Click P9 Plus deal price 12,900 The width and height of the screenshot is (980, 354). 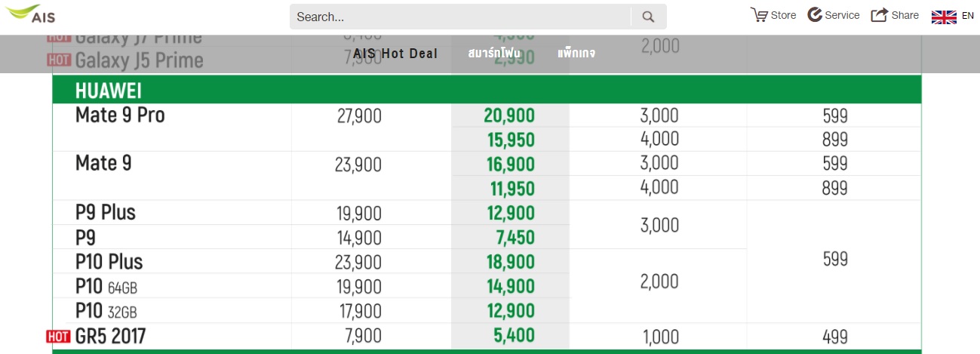[511, 214]
